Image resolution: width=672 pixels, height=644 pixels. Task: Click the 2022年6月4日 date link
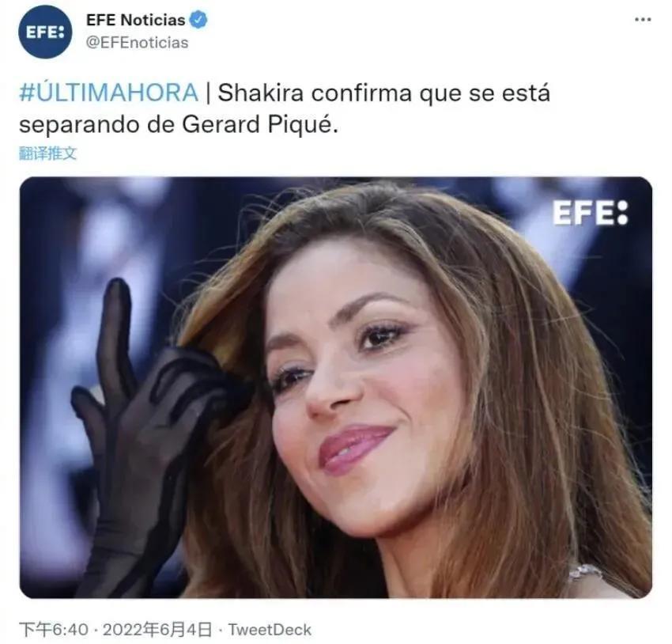pyautogui.click(x=157, y=630)
